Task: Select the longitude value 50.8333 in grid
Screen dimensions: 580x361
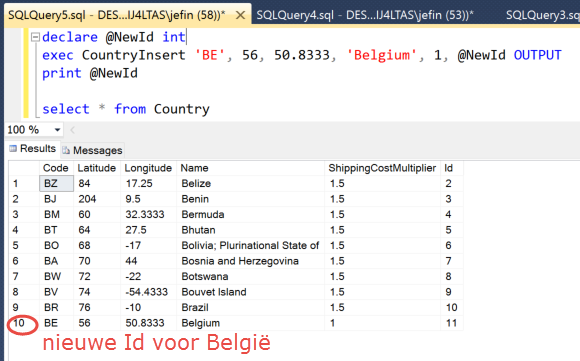Action: click(x=148, y=323)
